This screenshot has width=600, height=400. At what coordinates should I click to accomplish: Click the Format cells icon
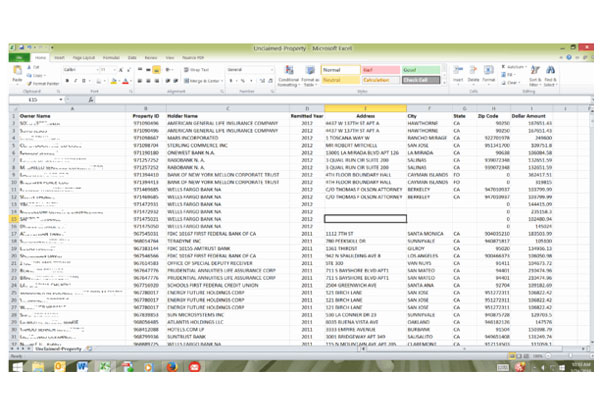pyautogui.click(x=488, y=70)
